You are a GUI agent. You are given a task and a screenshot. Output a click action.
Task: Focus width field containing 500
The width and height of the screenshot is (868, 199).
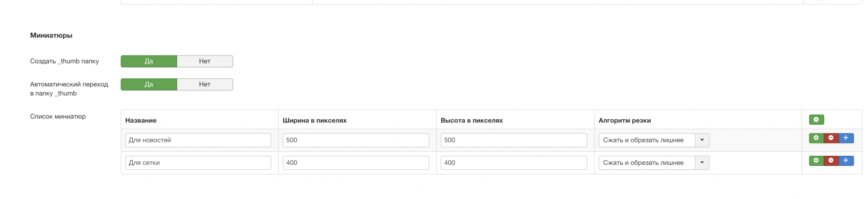356,140
